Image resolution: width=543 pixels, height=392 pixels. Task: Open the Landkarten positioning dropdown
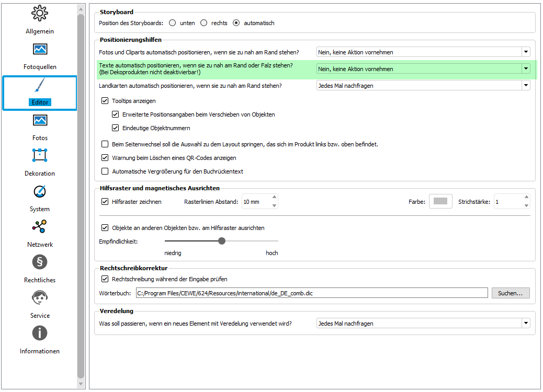(x=423, y=86)
